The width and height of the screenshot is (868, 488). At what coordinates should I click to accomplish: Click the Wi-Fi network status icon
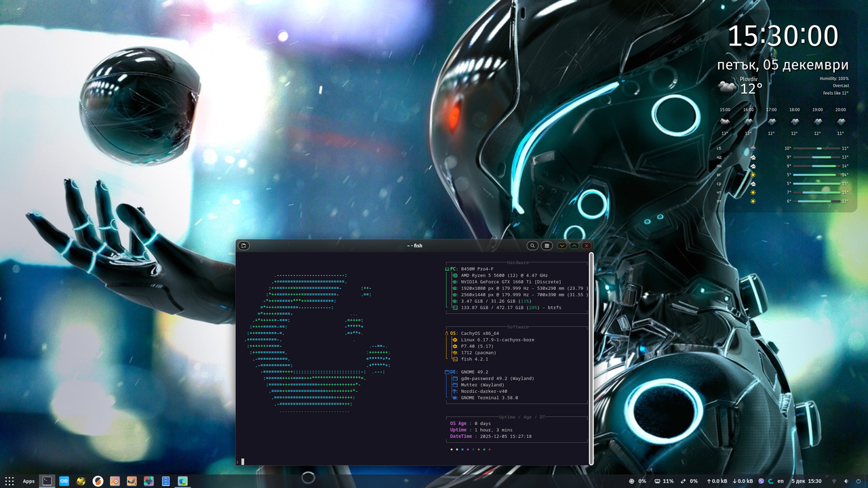click(834, 481)
